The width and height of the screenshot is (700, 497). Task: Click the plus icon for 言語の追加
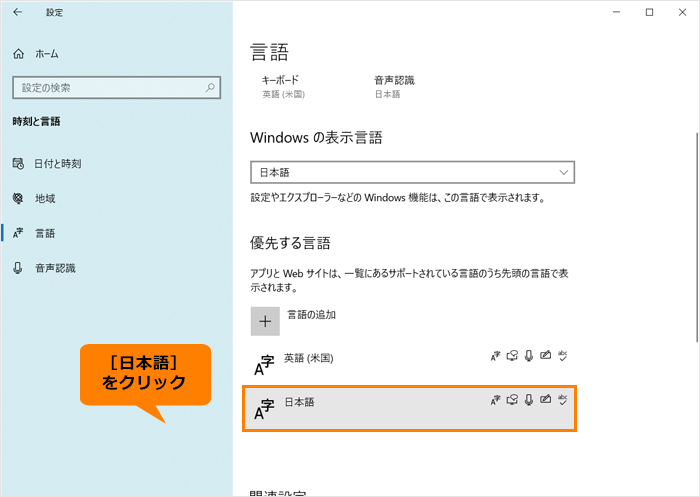point(265,321)
